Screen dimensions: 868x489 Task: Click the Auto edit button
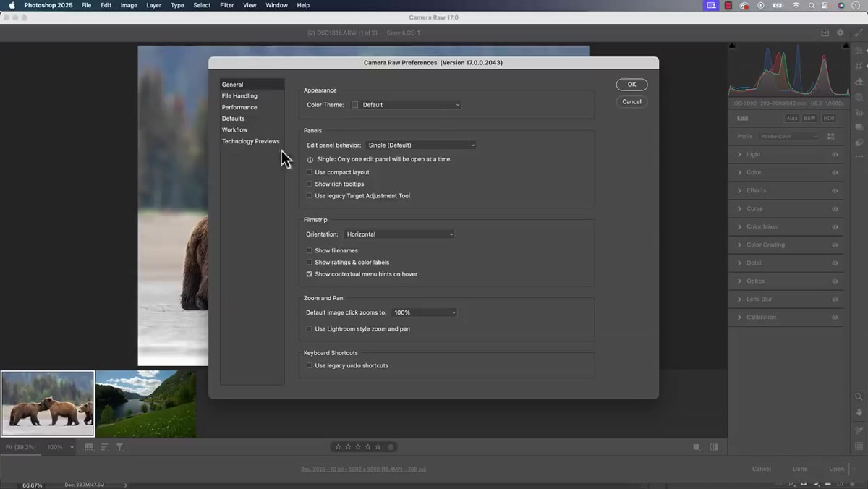pyautogui.click(x=792, y=118)
